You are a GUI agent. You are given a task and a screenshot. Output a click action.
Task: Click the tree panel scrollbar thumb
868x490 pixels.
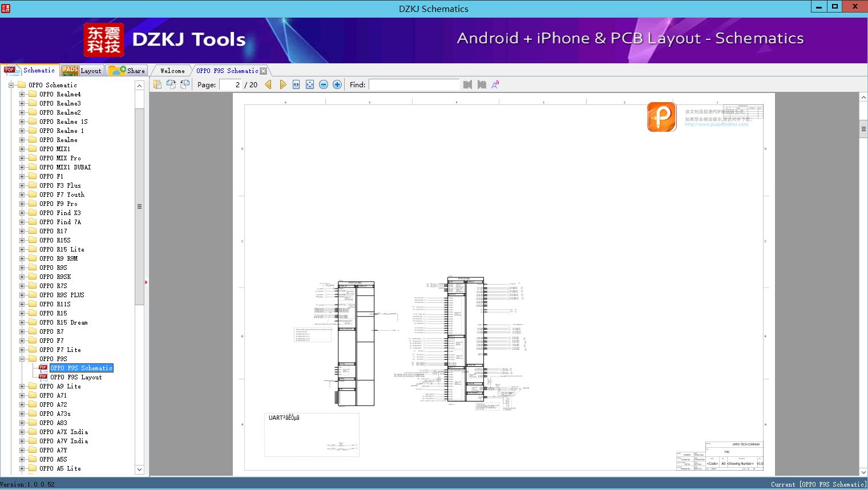[139, 206]
